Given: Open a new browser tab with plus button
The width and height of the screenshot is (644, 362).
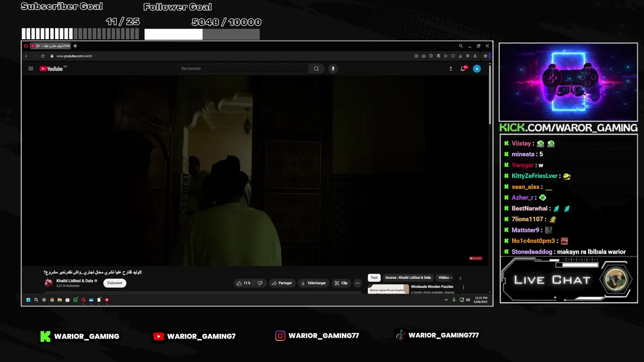Looking at the screenshot, I should [75, 46].
